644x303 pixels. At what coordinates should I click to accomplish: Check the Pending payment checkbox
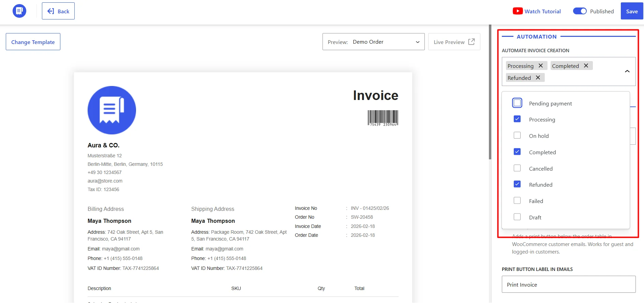pyautogui.click(x=517, y=103)
